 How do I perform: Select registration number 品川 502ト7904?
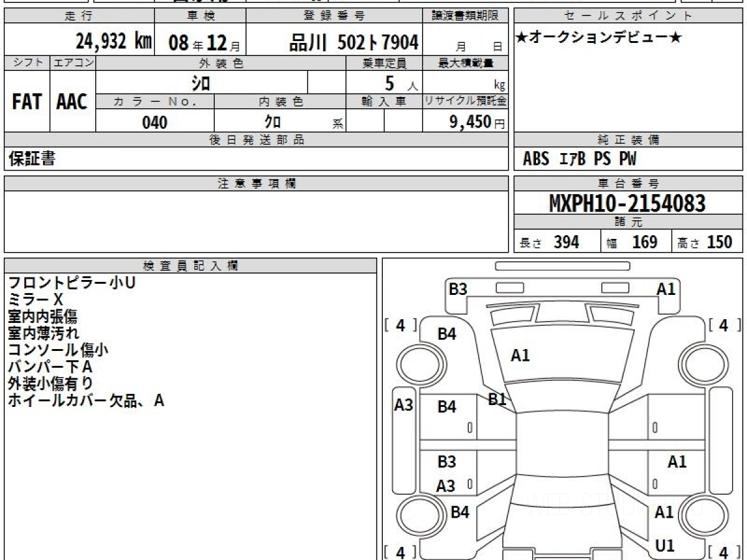(x=354, y=42)
